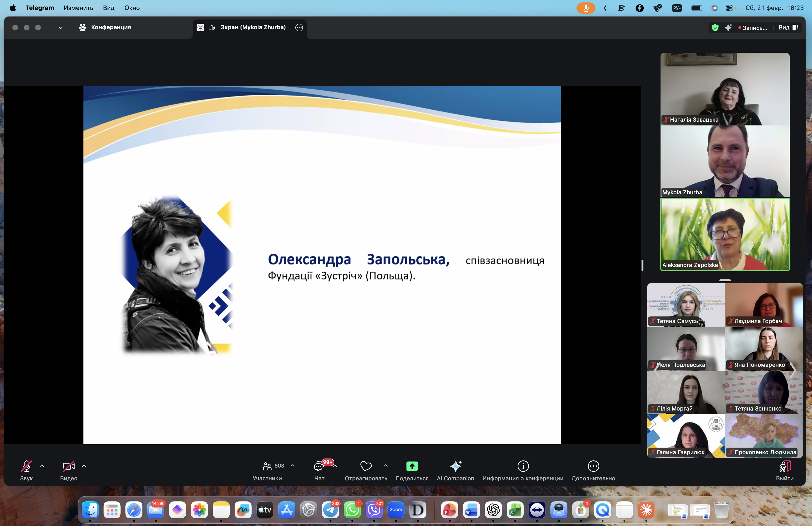This screenshot has height=526, width=812.
Task: Click the Запись recording indicator
Action: 753,28
